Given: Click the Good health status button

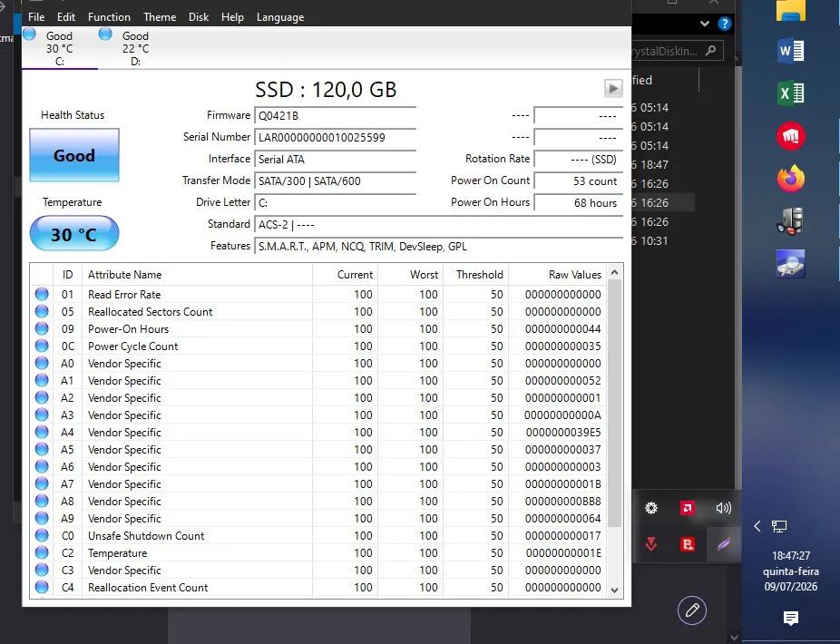Looking at the screenshot, I should click(x=73, y=155).
